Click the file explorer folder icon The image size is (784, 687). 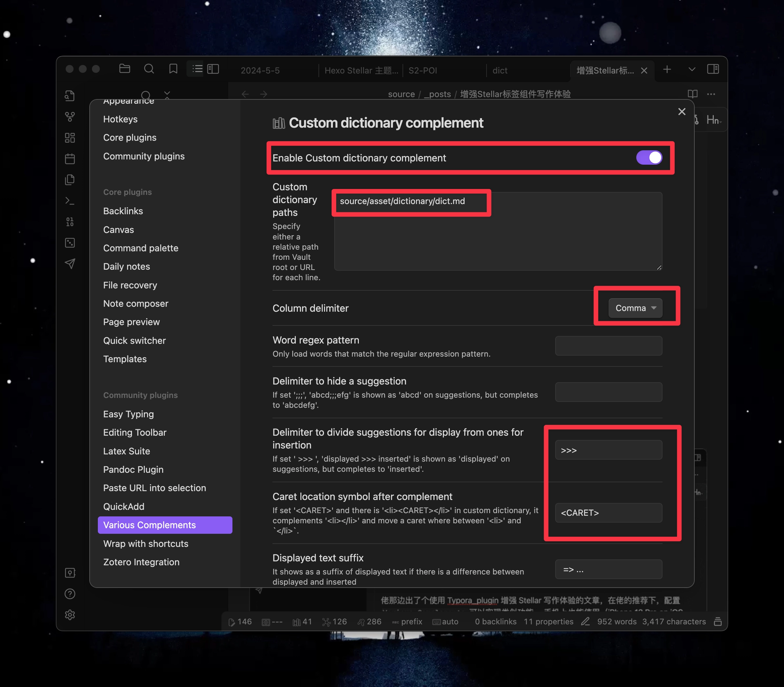[x=125, y=69]
